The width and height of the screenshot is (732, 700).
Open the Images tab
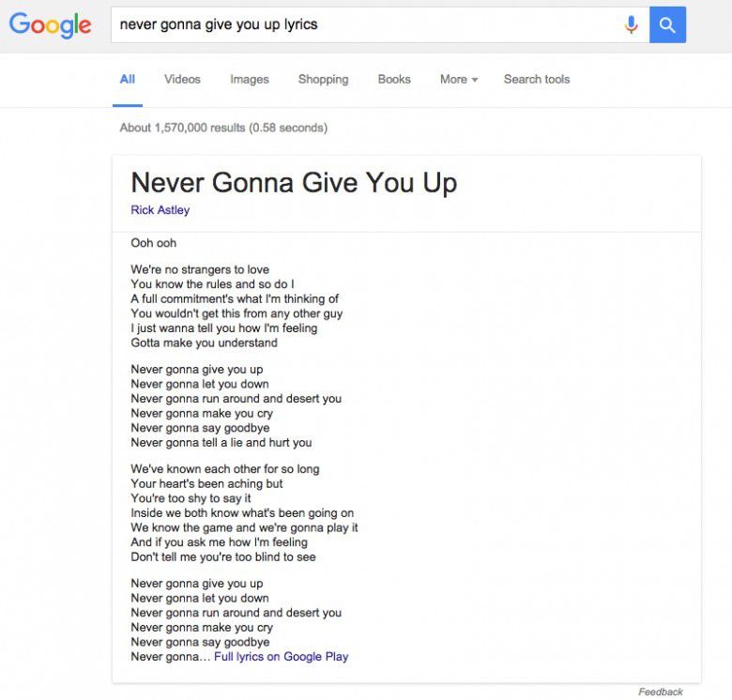[x=250, y=80]
